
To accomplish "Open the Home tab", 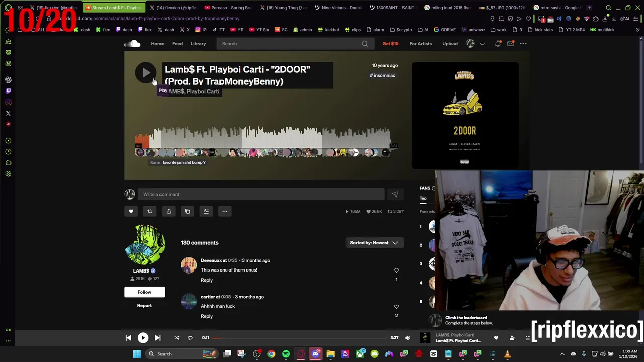I will (x=157, y=44).
